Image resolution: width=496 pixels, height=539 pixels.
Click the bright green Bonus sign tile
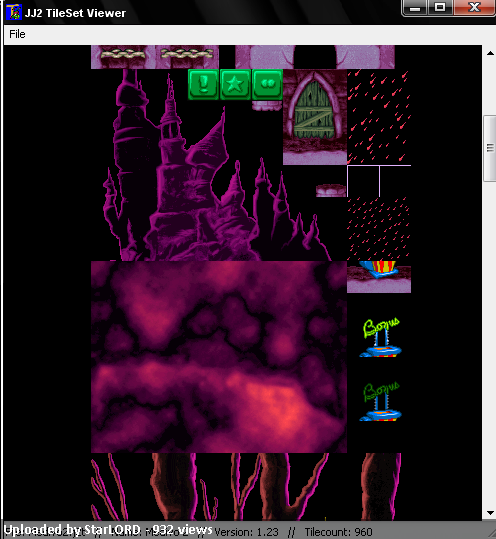(381, 338)
